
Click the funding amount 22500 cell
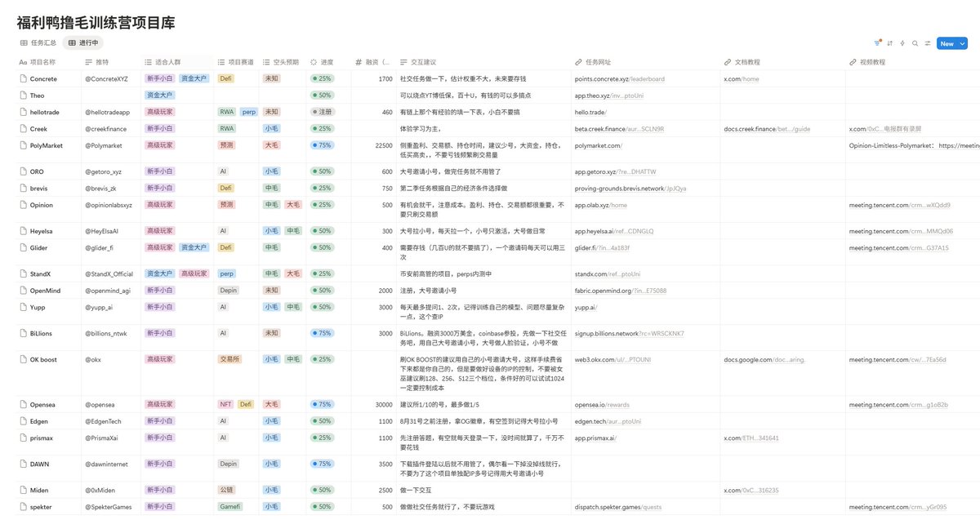click(373, 145)
